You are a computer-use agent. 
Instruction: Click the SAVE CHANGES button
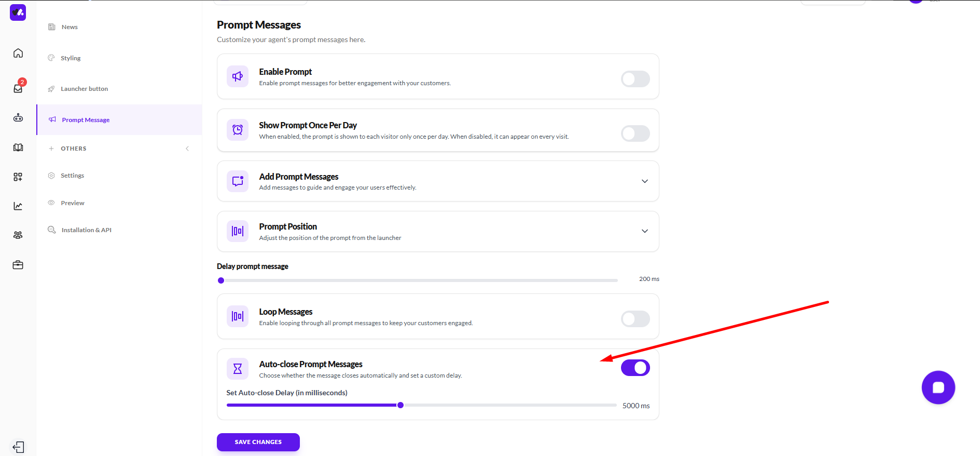(x=258, y=442)
